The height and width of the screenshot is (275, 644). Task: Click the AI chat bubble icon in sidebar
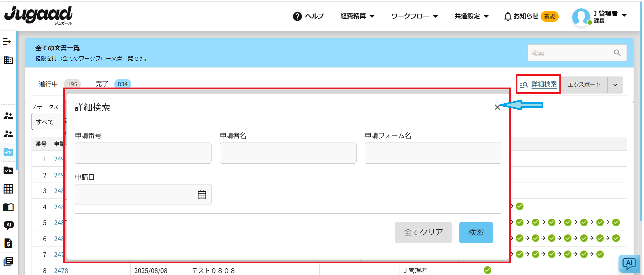pos(8,225)
